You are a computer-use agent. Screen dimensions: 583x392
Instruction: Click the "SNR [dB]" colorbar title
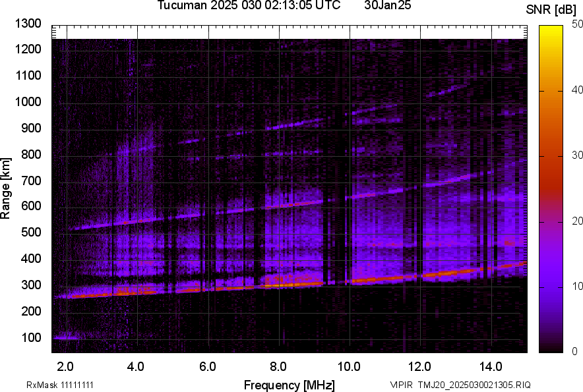551,9
